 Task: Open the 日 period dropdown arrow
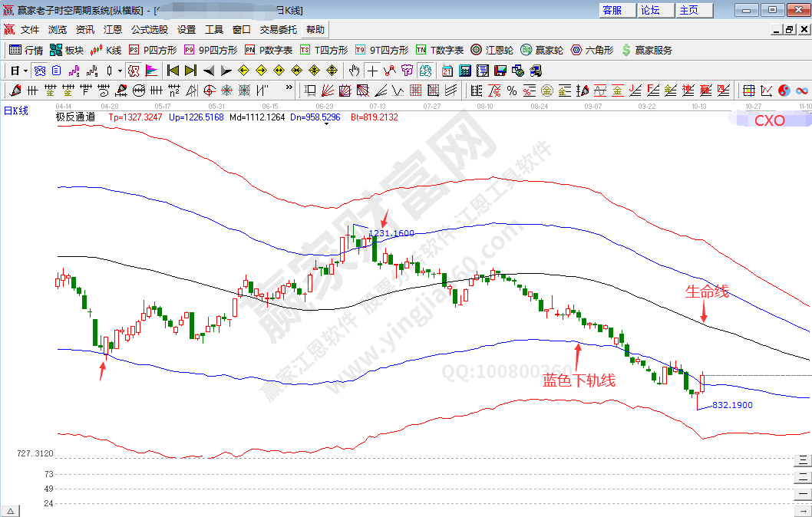tap(25, 71)
